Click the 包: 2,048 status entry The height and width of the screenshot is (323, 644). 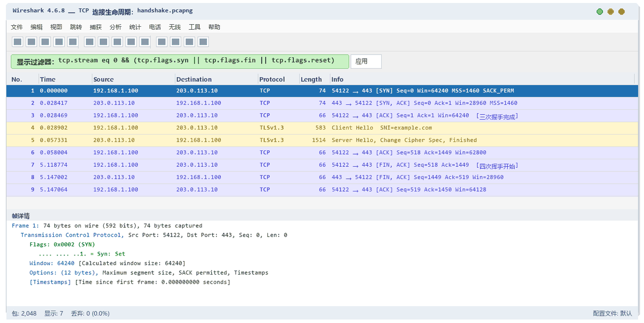(23, 313)
